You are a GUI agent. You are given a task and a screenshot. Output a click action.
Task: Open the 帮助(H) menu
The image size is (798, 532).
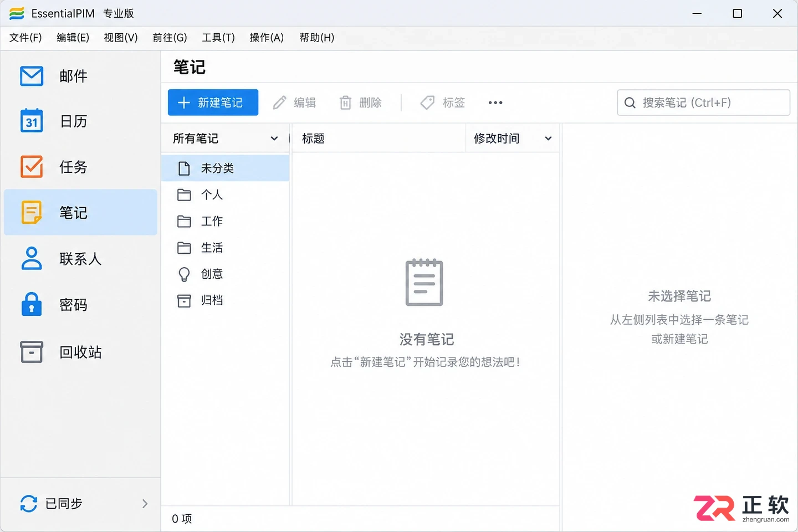pos(316,38)
